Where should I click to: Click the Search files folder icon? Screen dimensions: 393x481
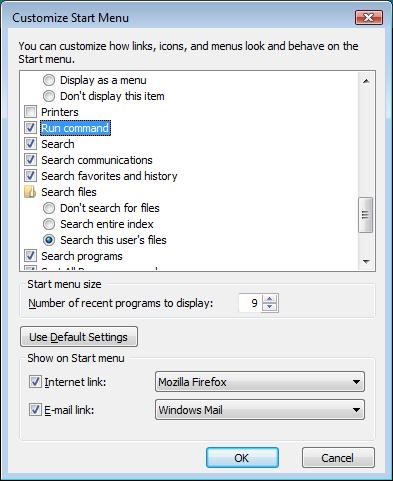click(x=30, y=192)
